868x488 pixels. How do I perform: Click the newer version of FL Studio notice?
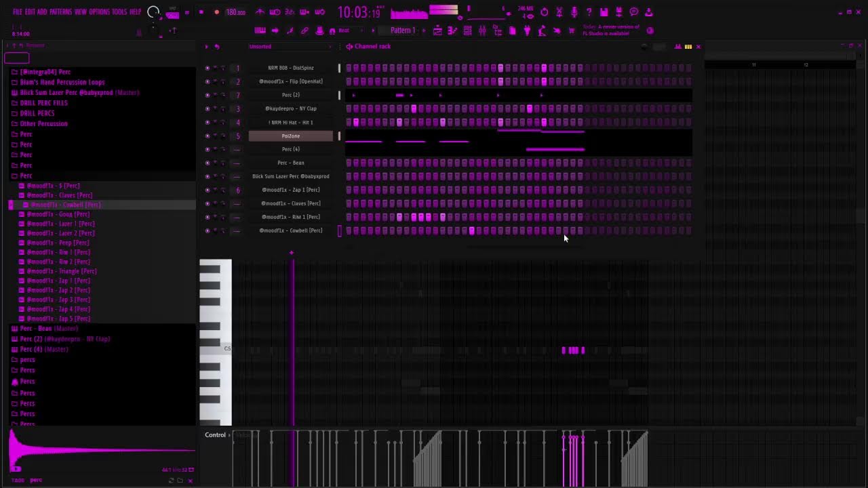tap(610, 30)
